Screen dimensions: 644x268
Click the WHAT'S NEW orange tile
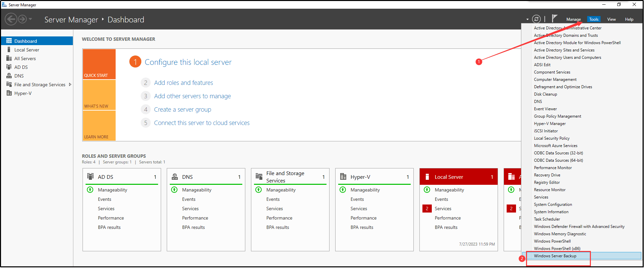click(x=99, y=95)
